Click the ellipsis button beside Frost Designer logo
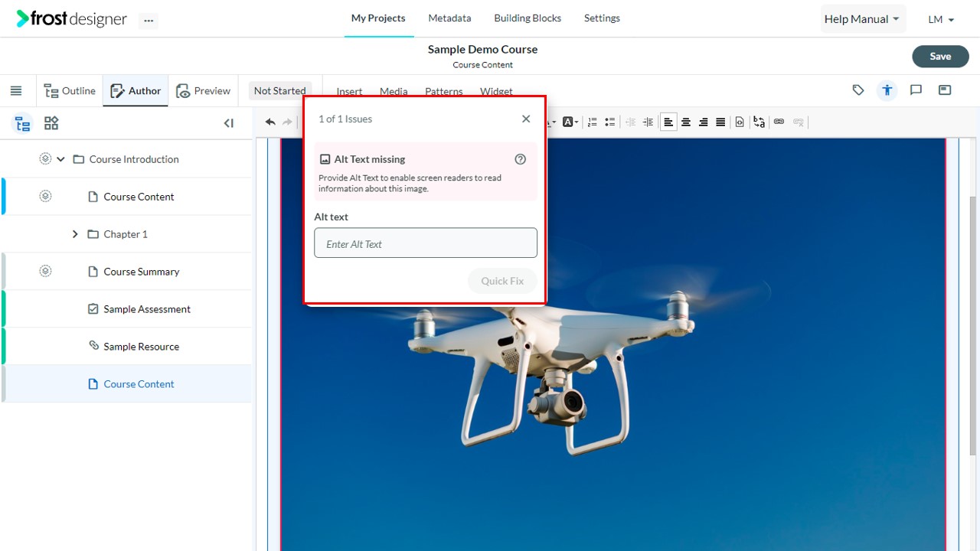This screenshot has width=980, height=551. click(x=149, y=21)
